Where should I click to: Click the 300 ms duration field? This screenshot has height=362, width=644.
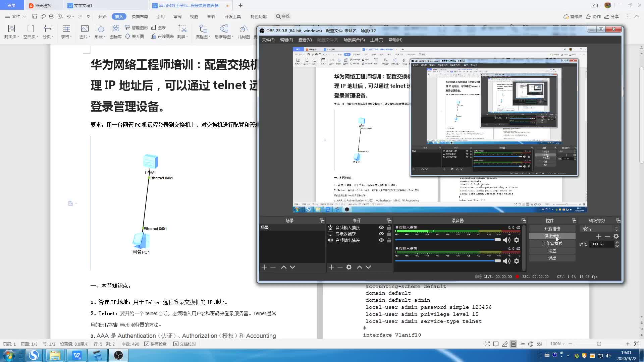coord(602,244)
